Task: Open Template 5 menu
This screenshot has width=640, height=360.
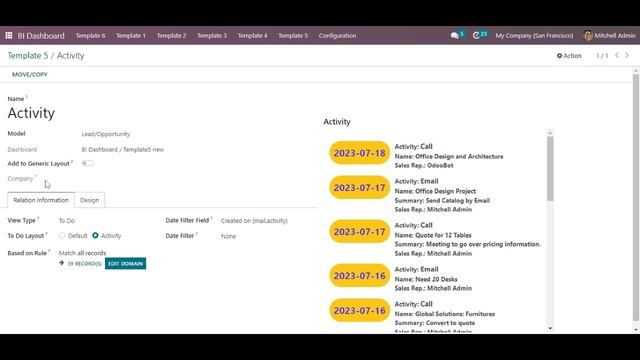Action: pyautogui.click(x=293, y=36)
